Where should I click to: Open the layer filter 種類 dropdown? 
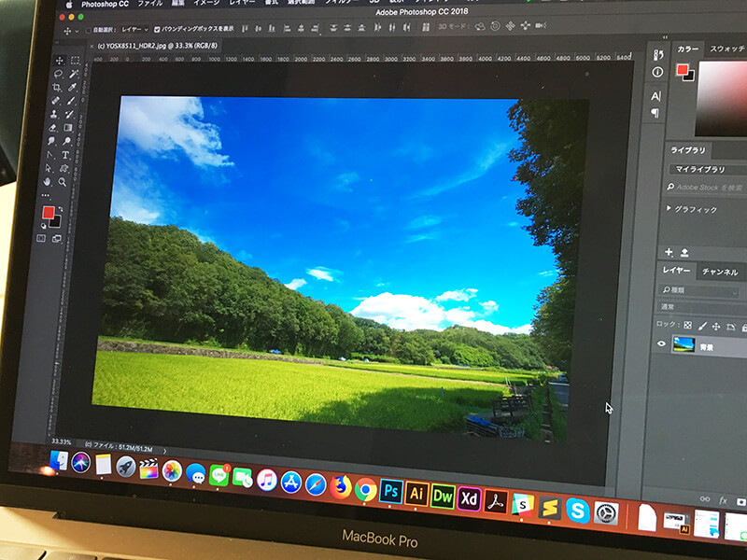click(698, 290)
